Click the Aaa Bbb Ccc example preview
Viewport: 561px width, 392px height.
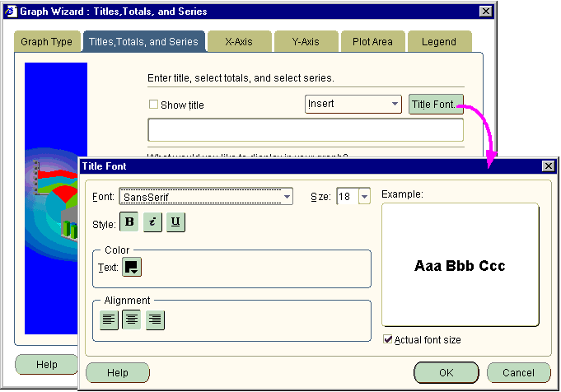point(460,266)
